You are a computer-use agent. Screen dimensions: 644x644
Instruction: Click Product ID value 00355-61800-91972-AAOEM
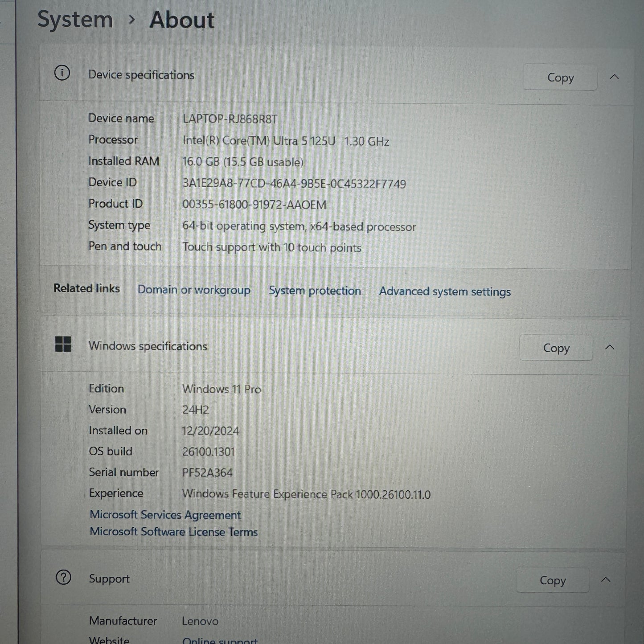click(254, 205)
